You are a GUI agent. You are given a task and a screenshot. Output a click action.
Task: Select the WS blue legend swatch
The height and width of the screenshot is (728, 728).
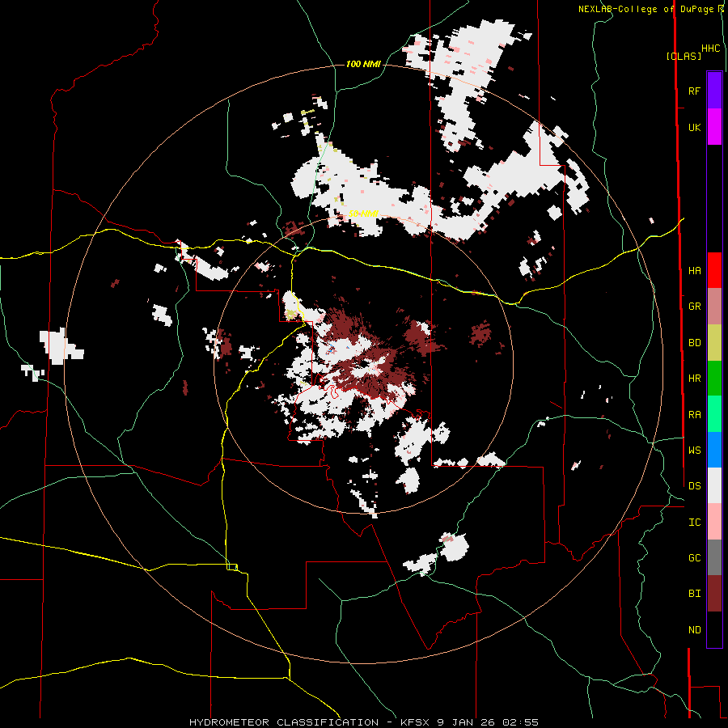pos(714,450)
